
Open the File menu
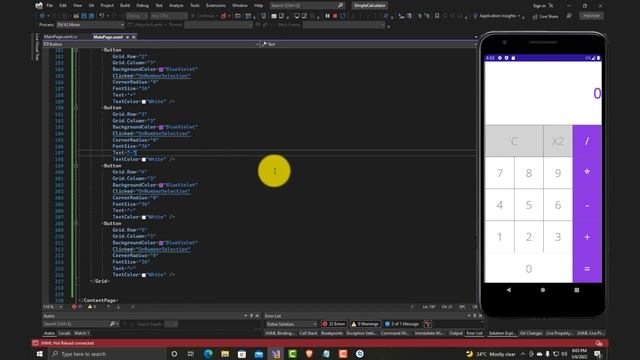[49, 5]
